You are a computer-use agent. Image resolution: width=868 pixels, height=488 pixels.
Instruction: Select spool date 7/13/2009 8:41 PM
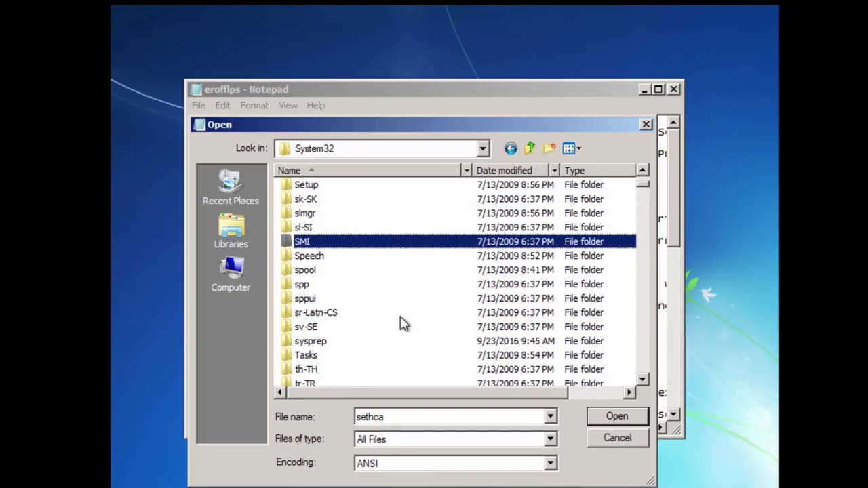515,270
